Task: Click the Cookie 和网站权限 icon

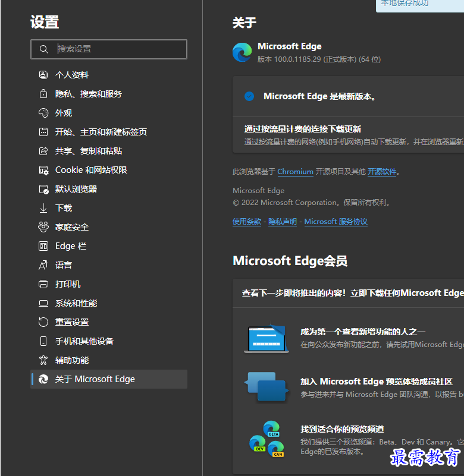Action: [43, 170]
